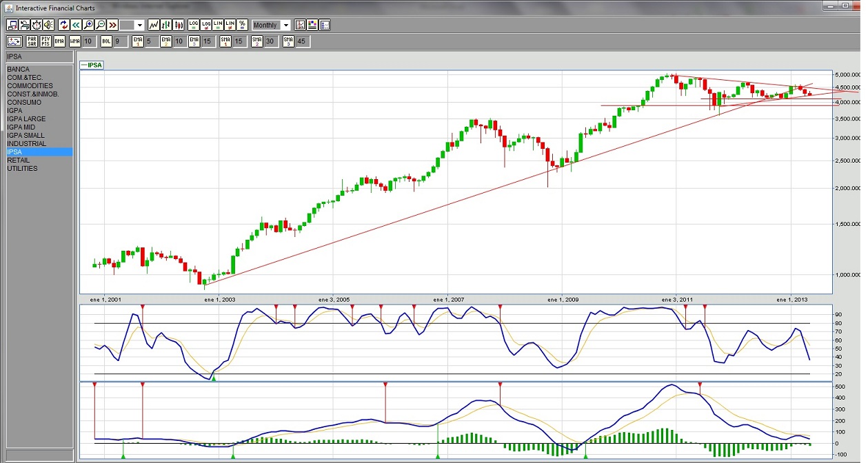The height and width of the screenshot is (463, 868).
Task: Click the LIN equal scale icon
Action: 218,25
